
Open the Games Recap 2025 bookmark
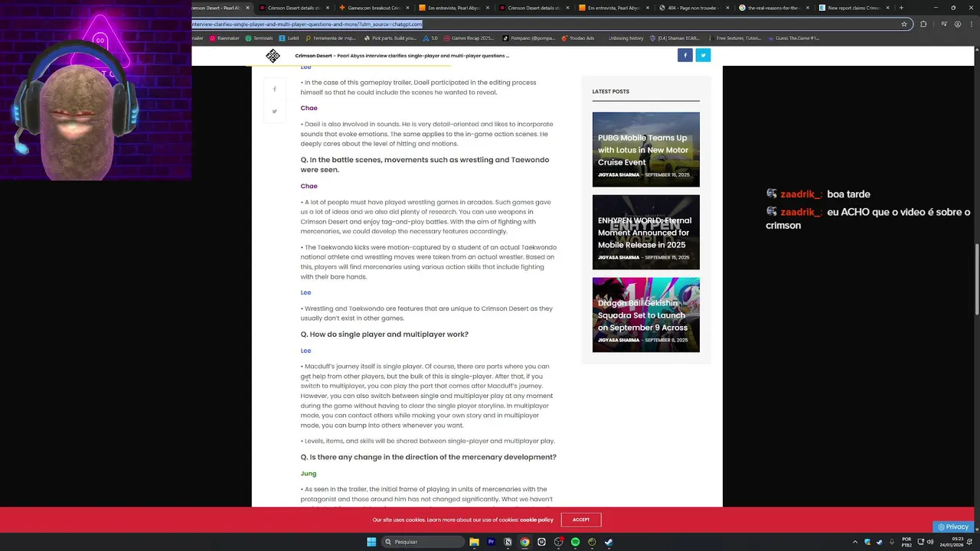point(467,37)
